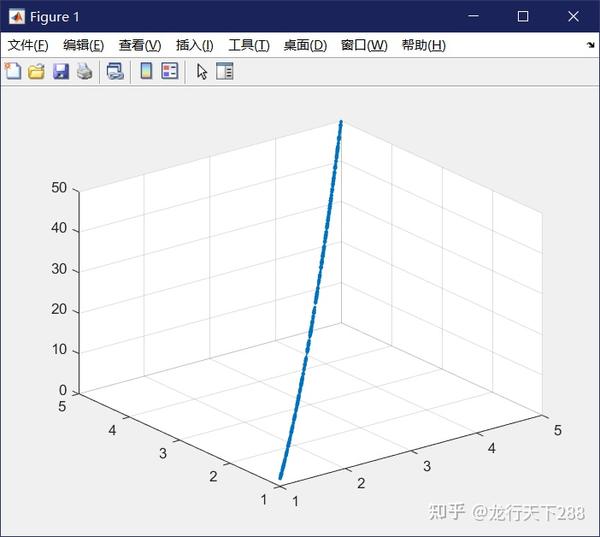The width and height of the screenshot is (600, 537).
Task: Insert a colorbar via toolbar icon
Action: click(x=146, y=71)
